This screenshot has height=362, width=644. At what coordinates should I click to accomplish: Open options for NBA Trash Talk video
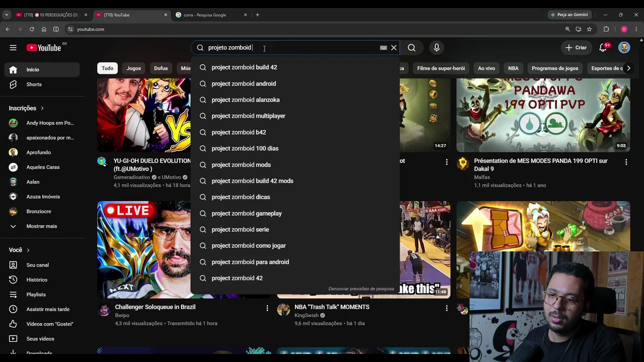click(446, 308)
